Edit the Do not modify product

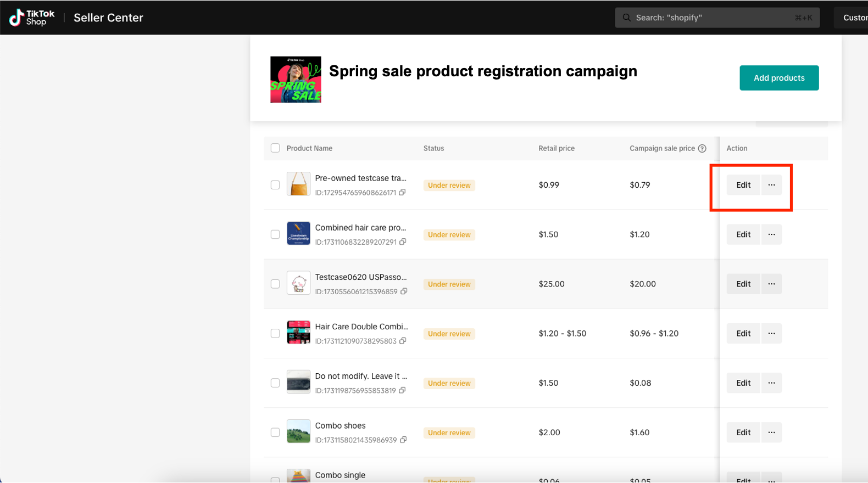743,383
